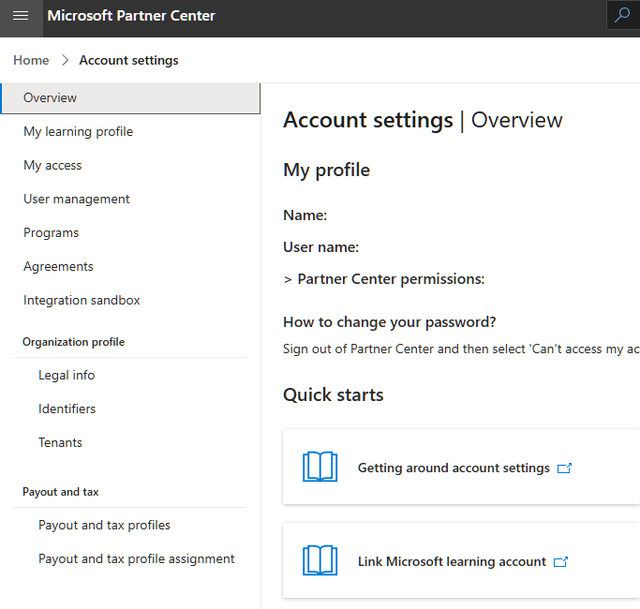Click the My profile heading
Viewport: 640px width, 609px height.
pos(327,171)
